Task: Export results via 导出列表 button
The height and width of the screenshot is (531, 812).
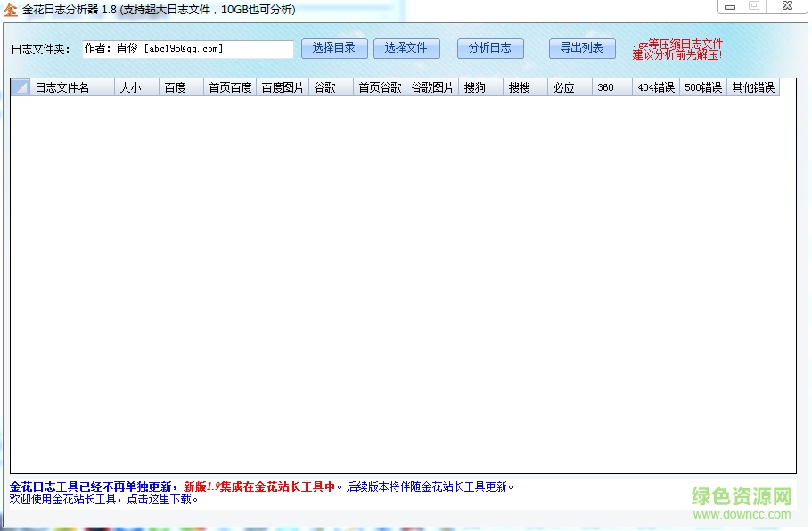Action: tap(581, 49)
